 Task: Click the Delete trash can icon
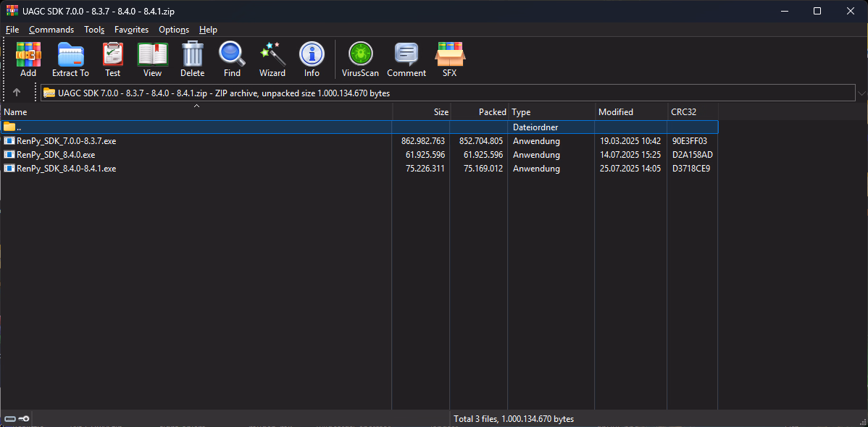(192, 59)
